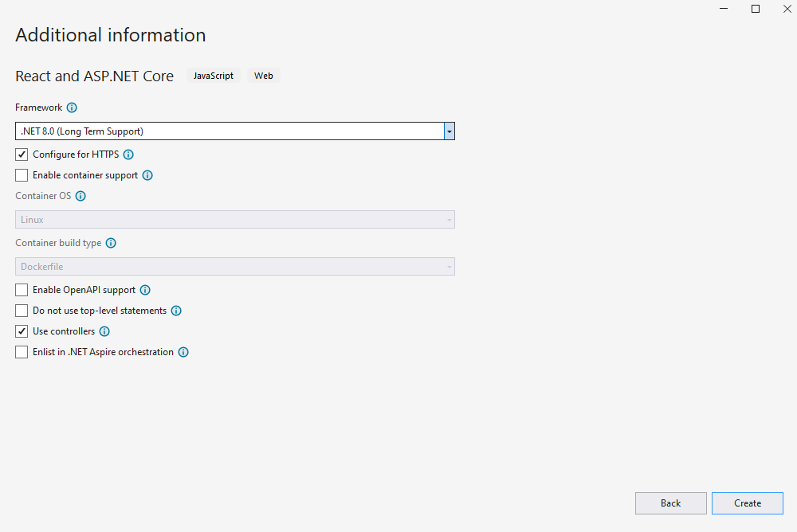Viewport: 797px width, 532px height.
Task: Uncheck the Use controllers checkbox
Action: [22, 331]
